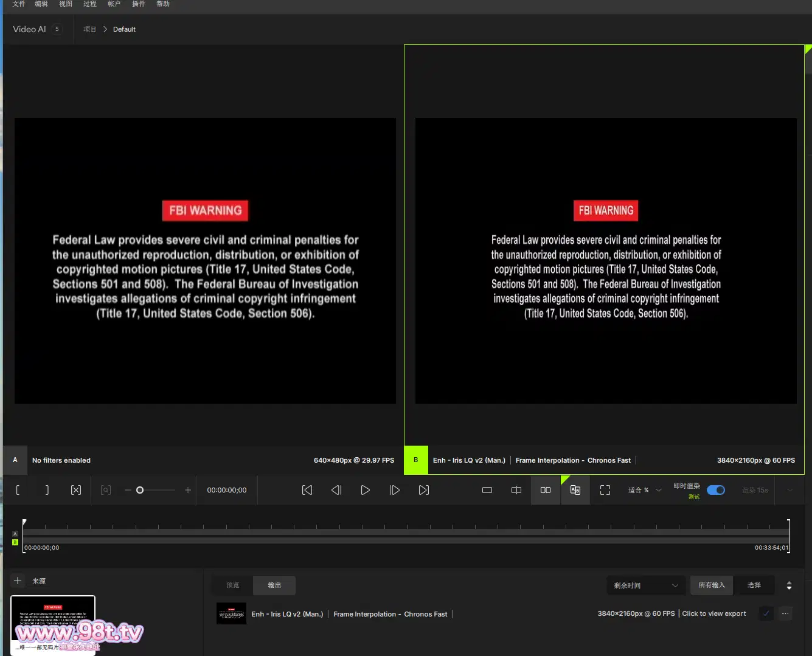Open the 剩余时间 dropdown
The image size is (812, 656).
pyautogui.click(x=646, y=585)
